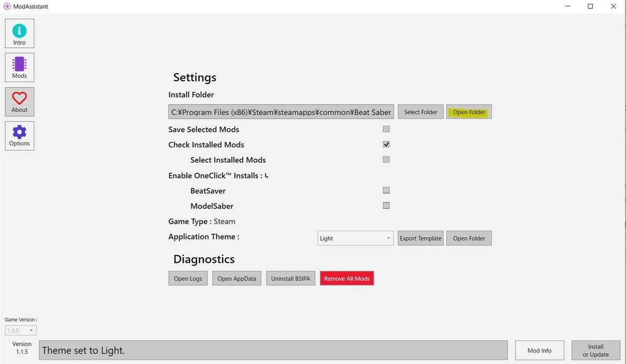The height and width of the screenshot is (364, 626).
Task: Click the red Remove All Mods button
Action: (x=347, y=278)
